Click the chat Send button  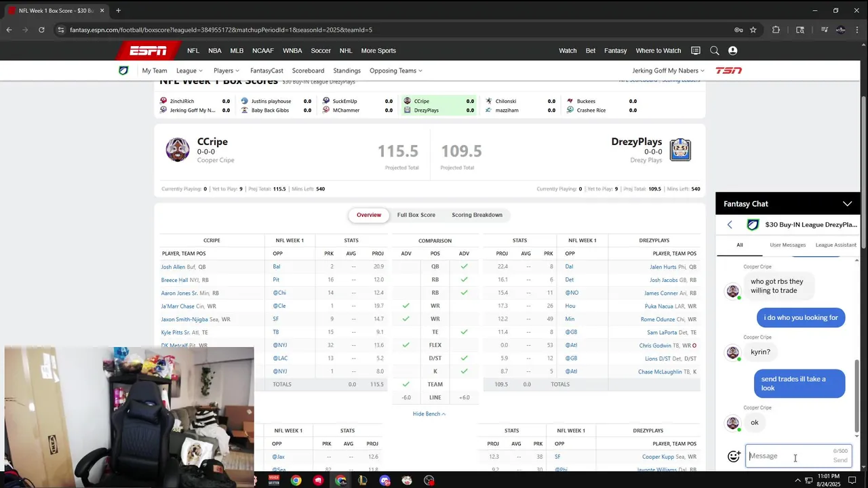click(x=840, y=460)
